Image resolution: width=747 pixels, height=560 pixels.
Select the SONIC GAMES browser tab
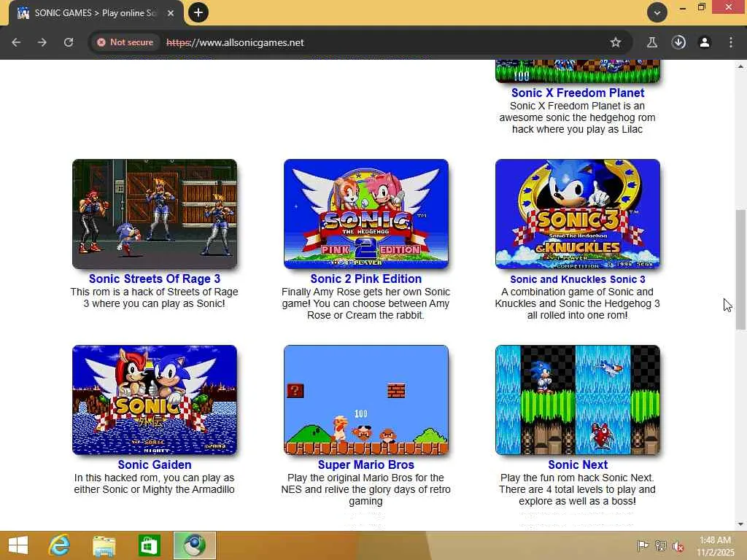(96, 13)
